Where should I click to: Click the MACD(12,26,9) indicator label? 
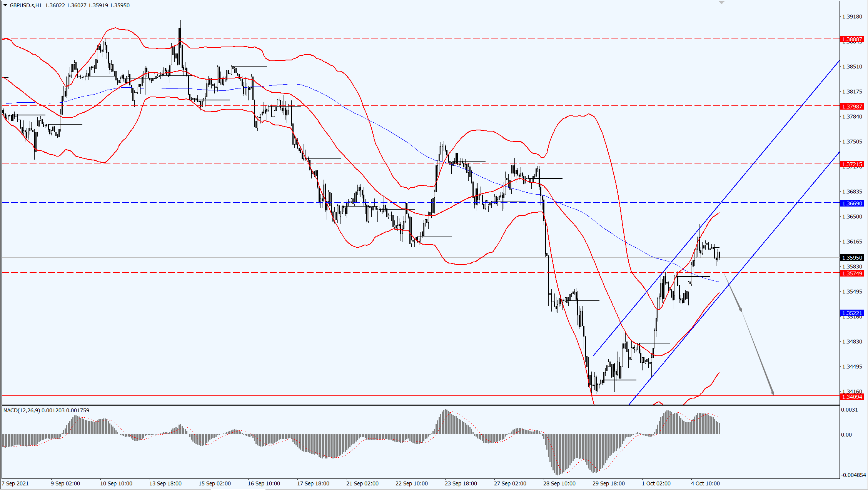click(22, 410)
